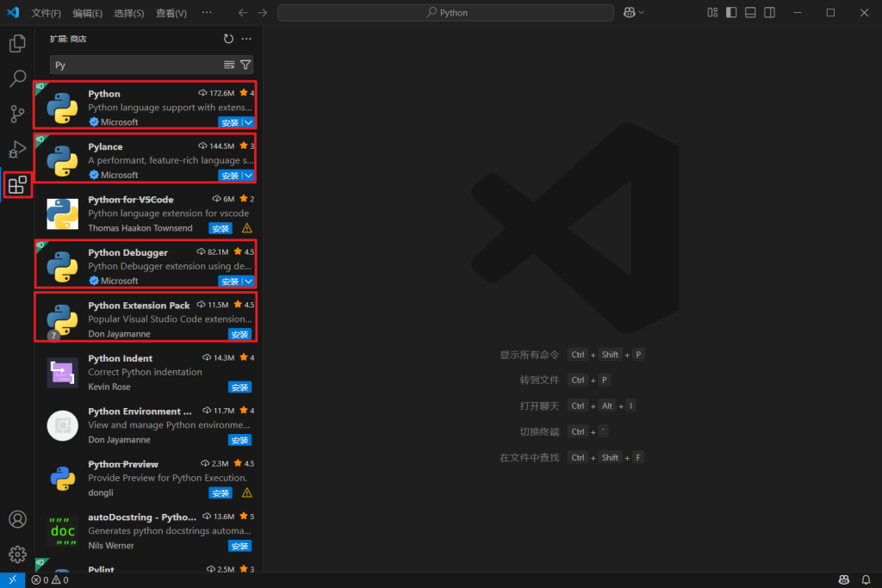Open the 文件(F) menu
The width and height of the screenshot is (882, 588).
47,13
